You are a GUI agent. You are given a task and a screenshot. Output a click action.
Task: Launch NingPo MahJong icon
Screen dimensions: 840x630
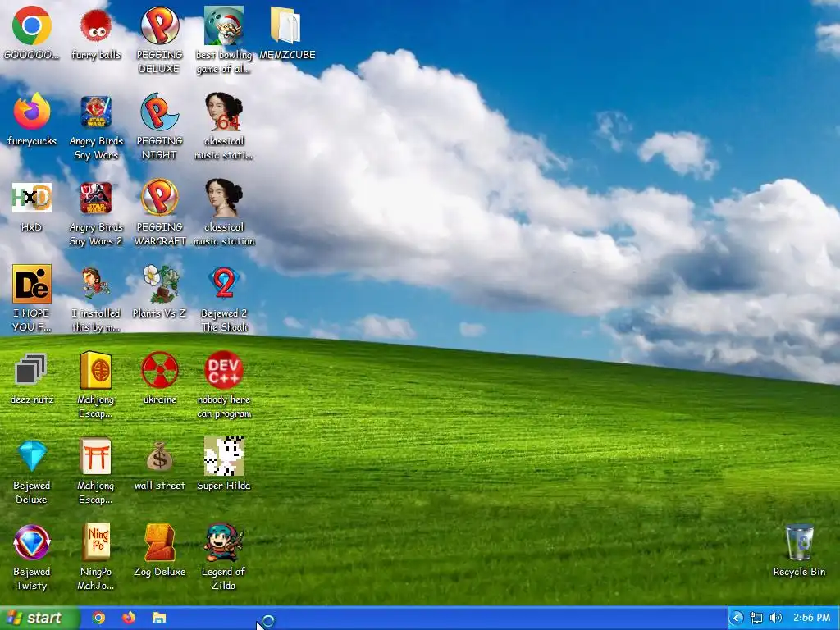(x=96, y=542)
